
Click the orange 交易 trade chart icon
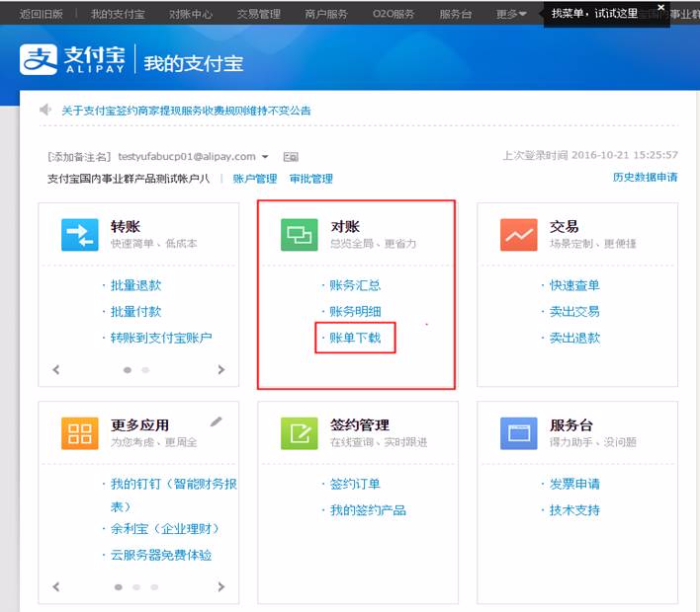(x=519, y=235)
